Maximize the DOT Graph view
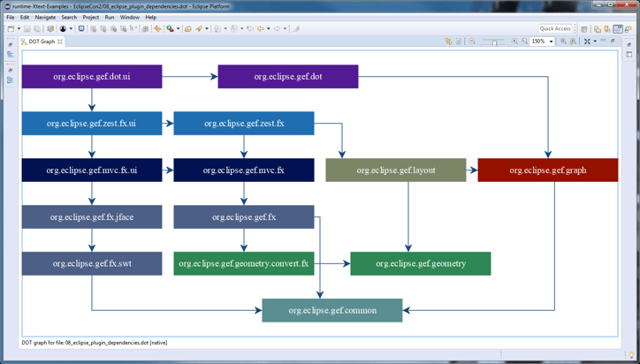640x364 pixels. click(x=613, y=41)
